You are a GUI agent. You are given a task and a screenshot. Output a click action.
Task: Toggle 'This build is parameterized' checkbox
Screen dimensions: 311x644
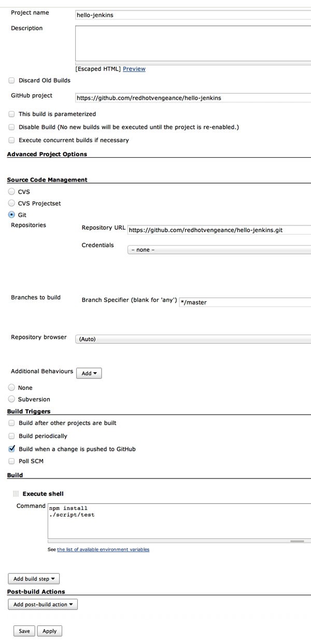coord(11,114)
